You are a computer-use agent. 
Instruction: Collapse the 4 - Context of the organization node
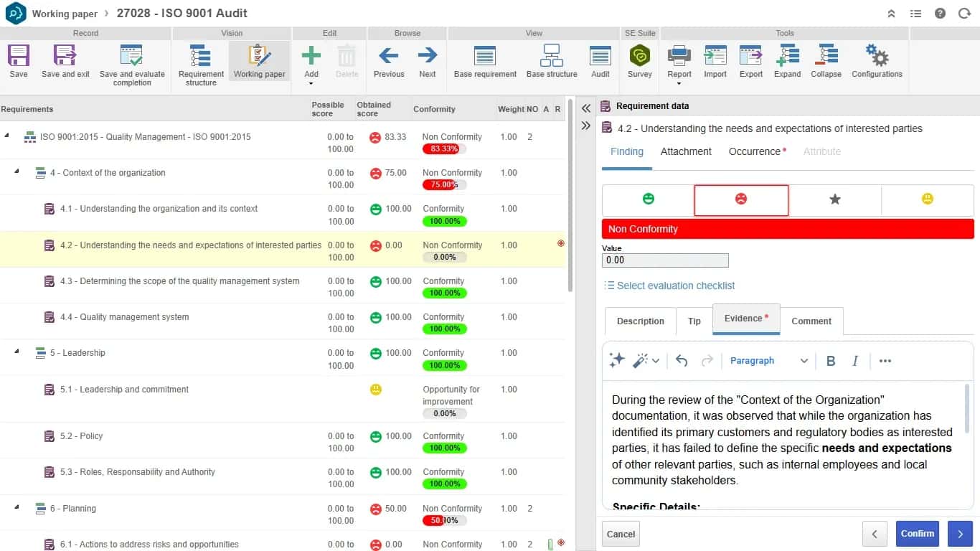(x=17, y=171)
